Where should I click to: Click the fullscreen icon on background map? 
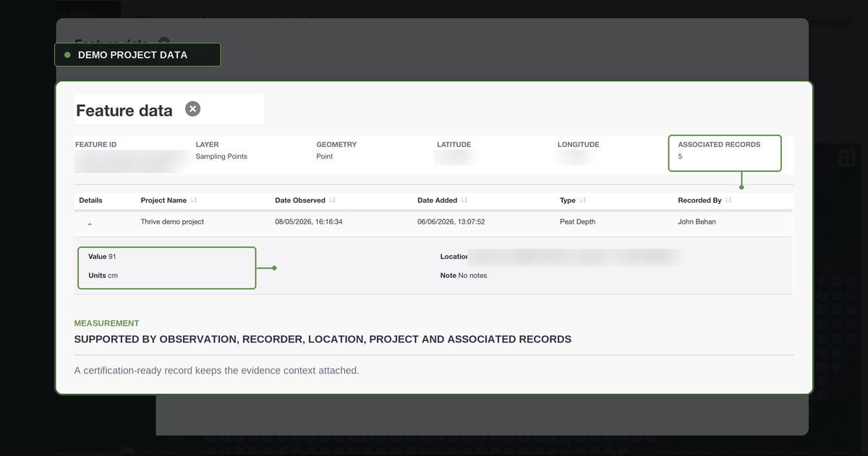pyautogui.click(x=846, y=157)
